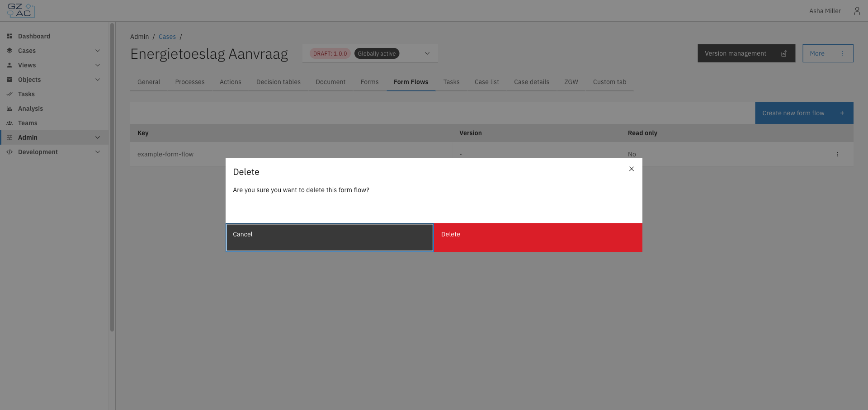Click the Version column header

(471, 133)
